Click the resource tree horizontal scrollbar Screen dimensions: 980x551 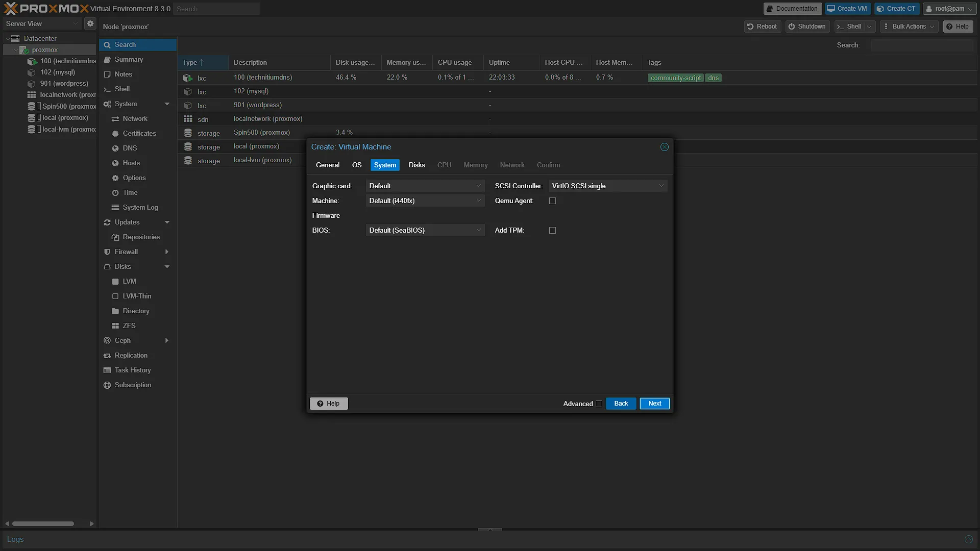click(x=43, y=523)
